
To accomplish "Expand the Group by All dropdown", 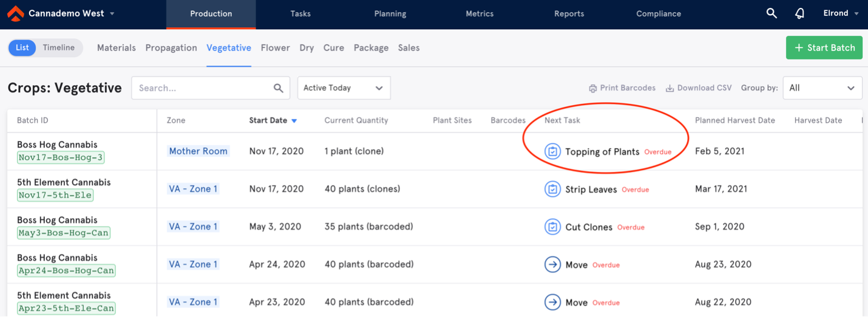I will point(822,88).
